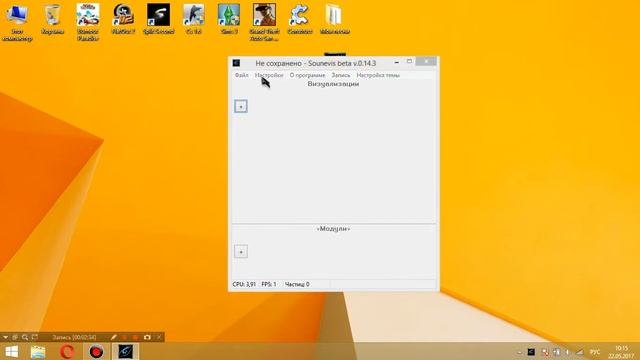Show hidden tray icons
This screenshot has height=360, width=640.
click(519, 352)
